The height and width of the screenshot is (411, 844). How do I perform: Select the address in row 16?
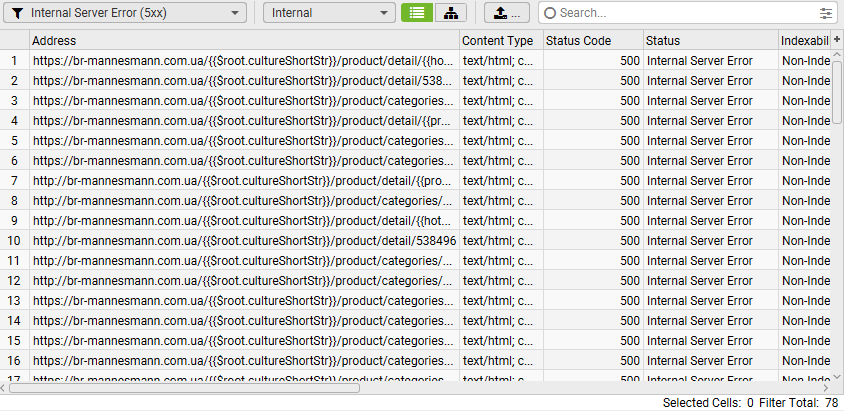tap(244, 360)
